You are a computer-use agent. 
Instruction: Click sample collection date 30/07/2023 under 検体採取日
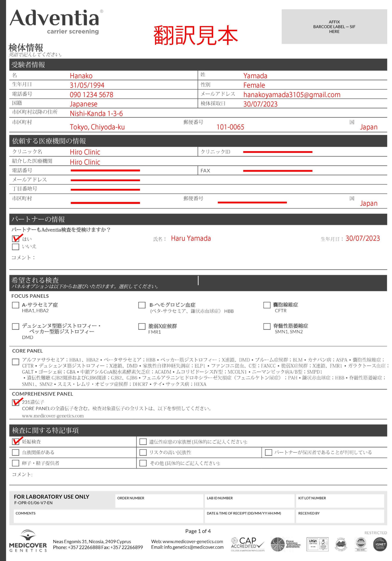[x=260, y=104]
